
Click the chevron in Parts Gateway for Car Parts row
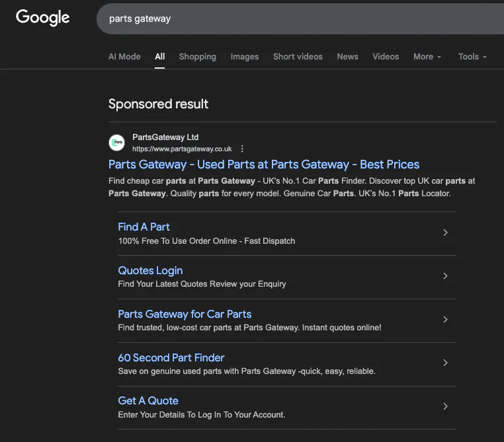(x=445, y=319)
